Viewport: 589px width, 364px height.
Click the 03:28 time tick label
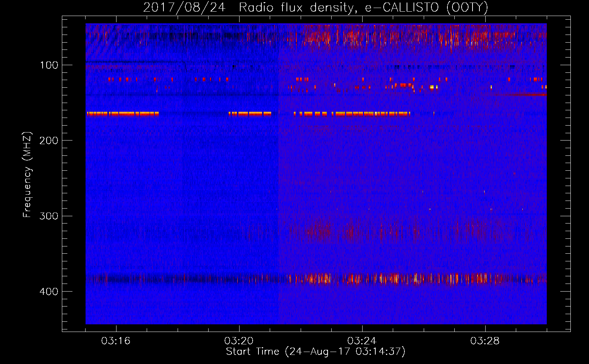point(485,341)
